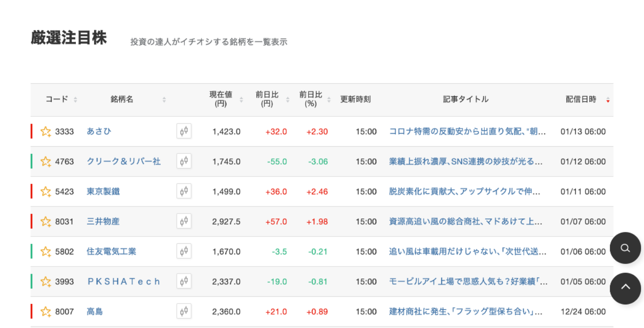Click code 5802 in the table

tap(64, 252)
